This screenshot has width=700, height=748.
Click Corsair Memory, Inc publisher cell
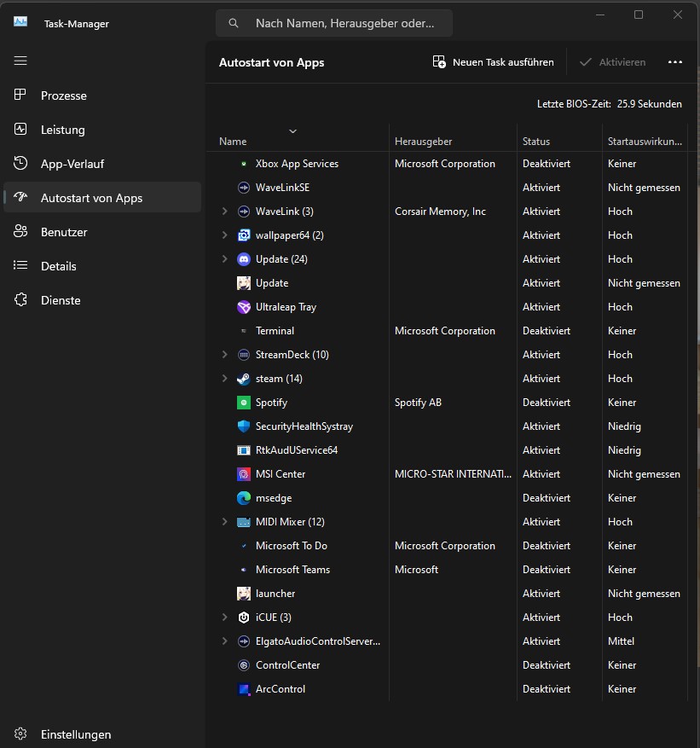pyautogui.click(x=440, y=212)
